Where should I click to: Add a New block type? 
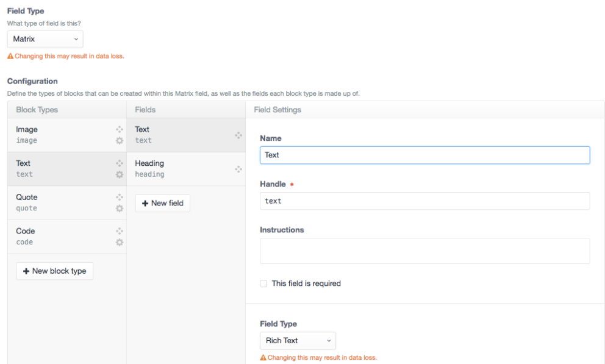pyautogui.click(x=54, y=271)
